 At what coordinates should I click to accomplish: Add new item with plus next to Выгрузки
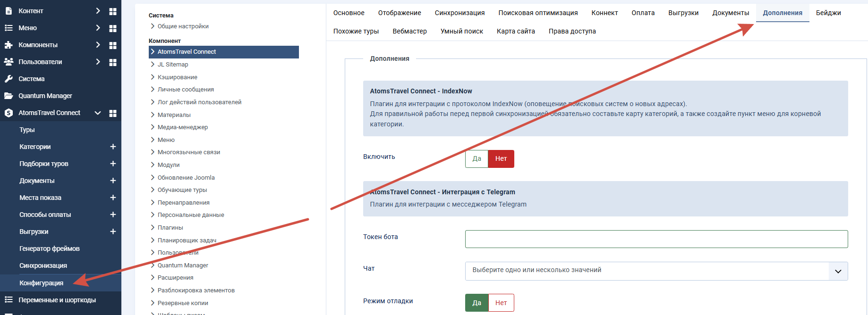[x=113, y=232]
